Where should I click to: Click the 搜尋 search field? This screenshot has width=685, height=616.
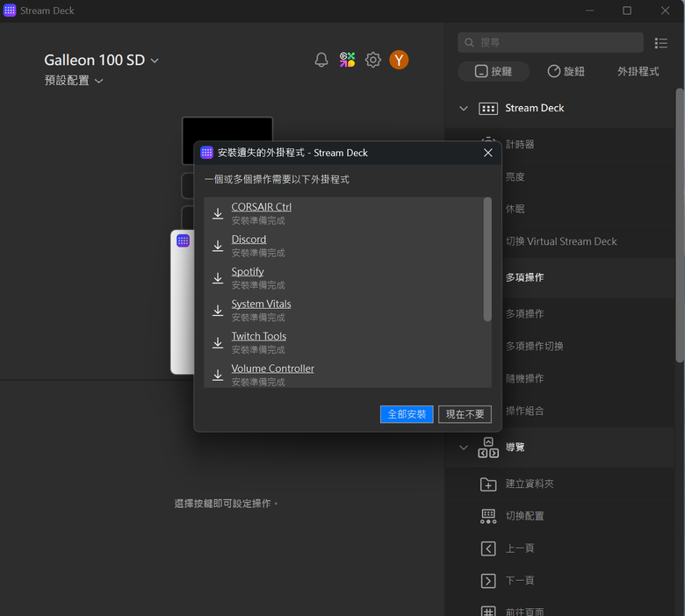551,42
